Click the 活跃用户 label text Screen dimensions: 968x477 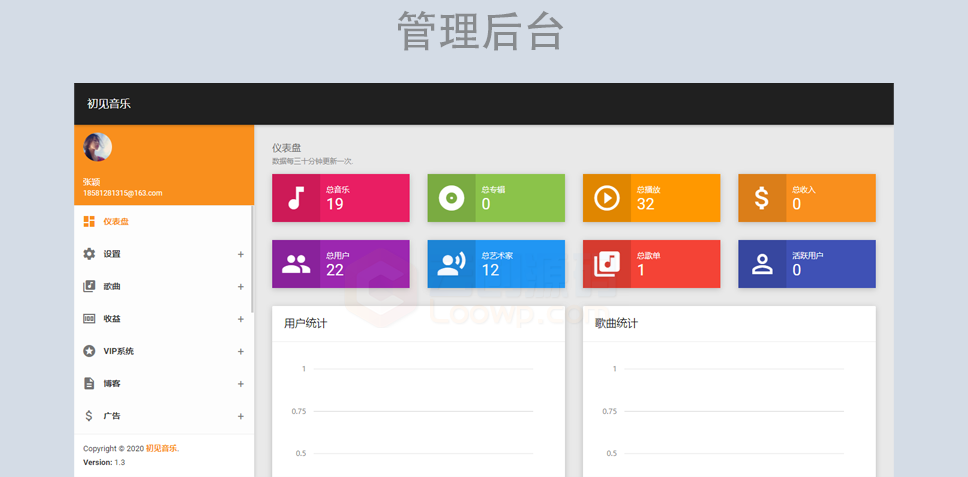(x=807, y=255)
